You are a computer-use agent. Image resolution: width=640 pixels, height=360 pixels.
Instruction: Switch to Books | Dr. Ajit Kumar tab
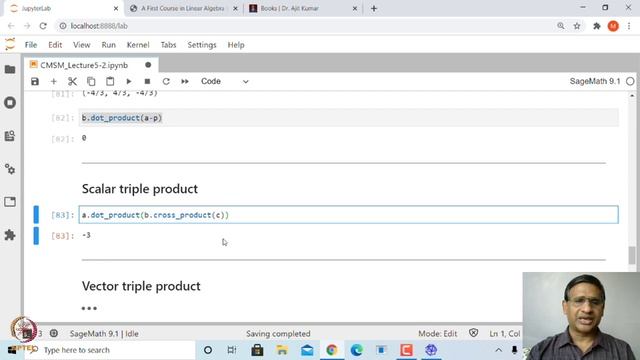[302, 8]
